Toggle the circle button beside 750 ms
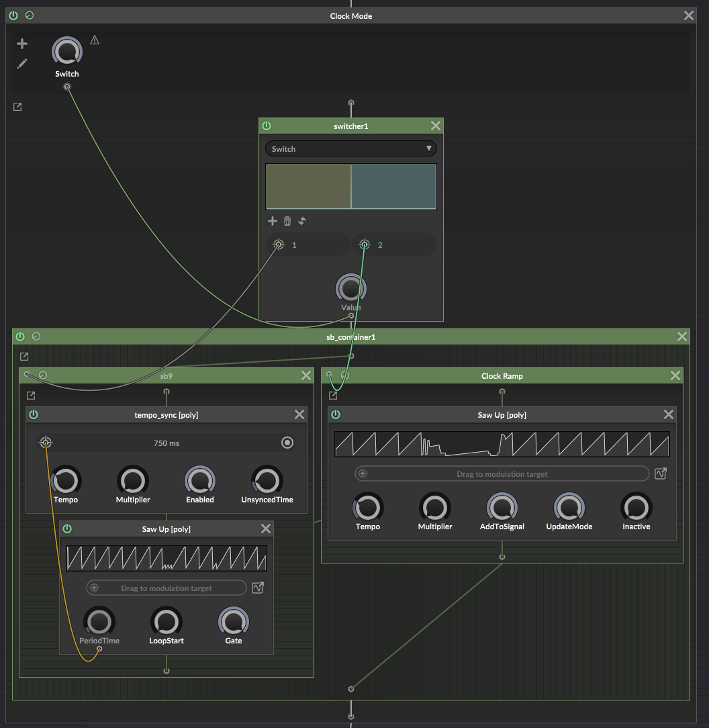Viewport: 709px width, 728px height. pos(287,443)
